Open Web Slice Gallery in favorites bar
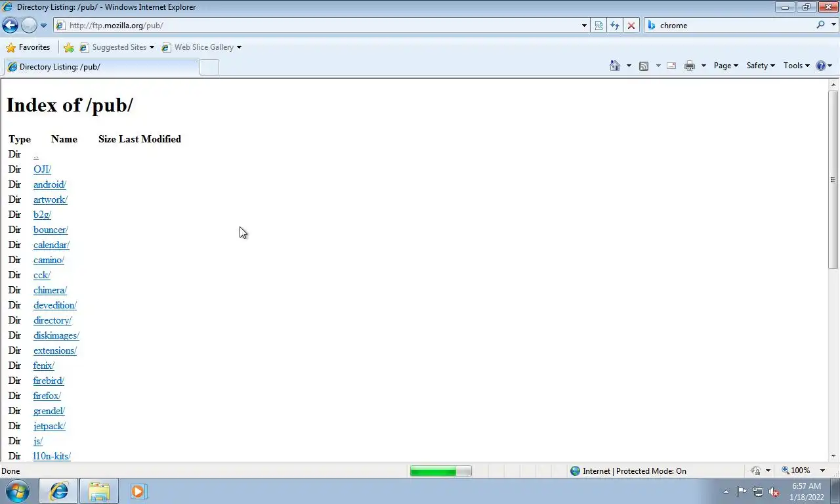 [x=201, y=47]
